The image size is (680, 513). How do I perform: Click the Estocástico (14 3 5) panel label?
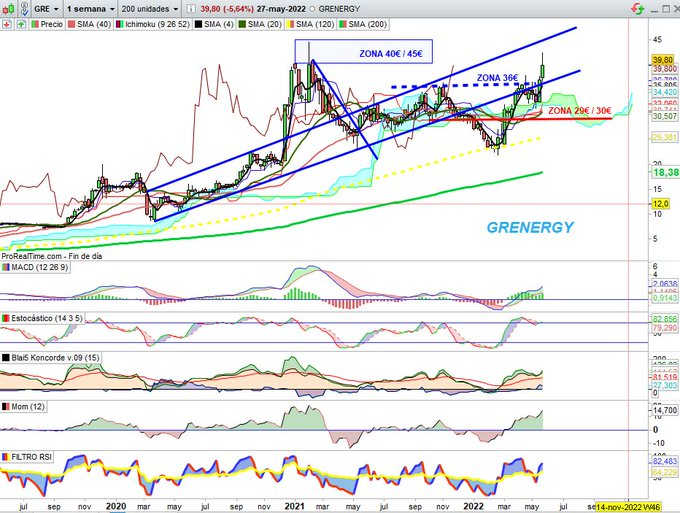pos(42,318)
